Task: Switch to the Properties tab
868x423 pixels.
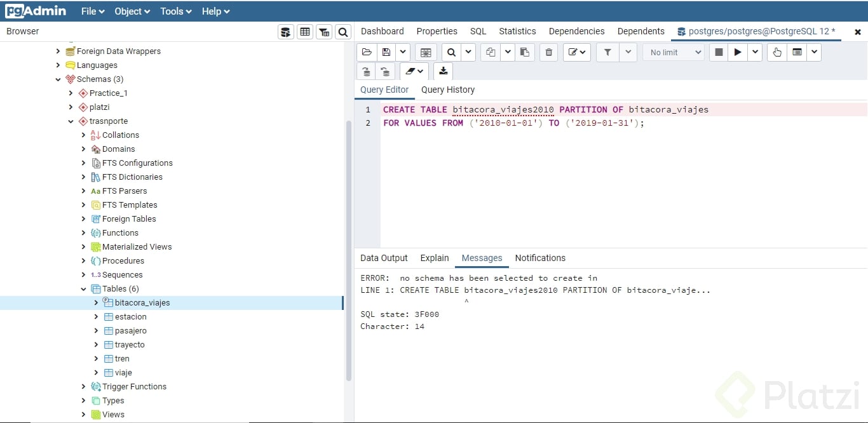Action: tap(437, 31)
